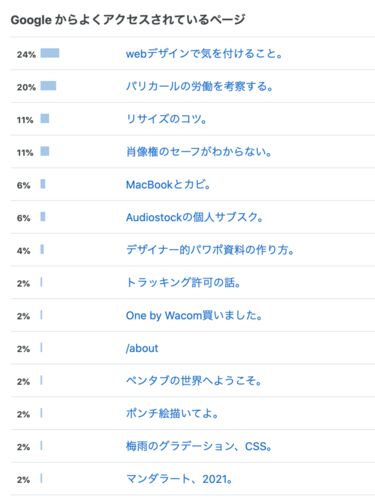Open the リサイズのコツ。 page link
The width and height of the screenshot is (375, 500).
click(x=166, y=119)
